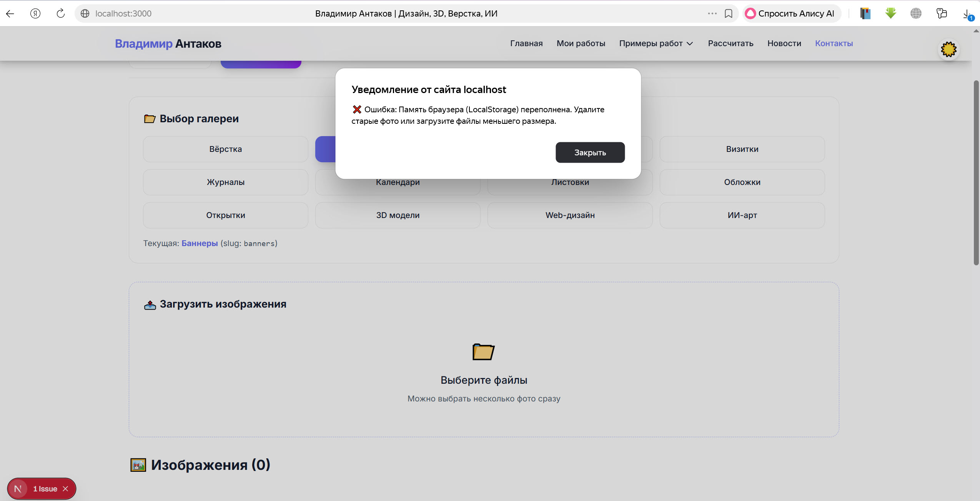The width and height of the screenshot is (980, 501).
Task: Click the Next.js N issues icon
Action: [18, 489]
